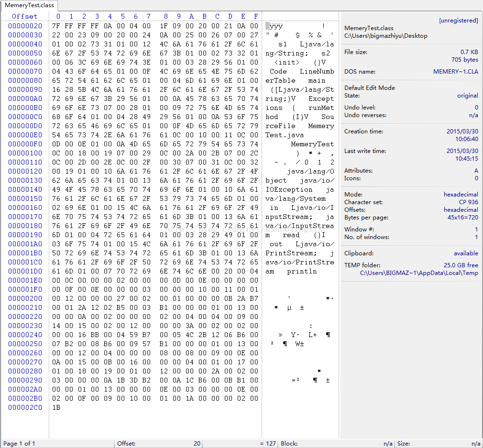
Task: Click the creation time 10:06:40
Action: pyautogui.click(x=467, y=139)
